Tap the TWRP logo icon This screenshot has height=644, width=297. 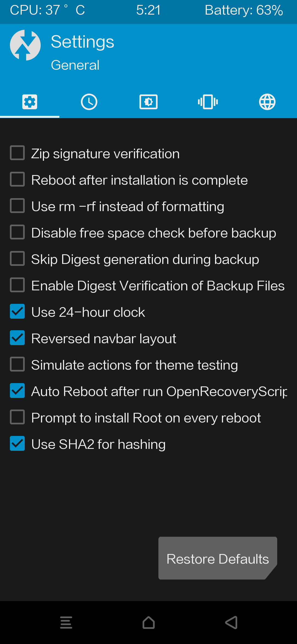click(25, 45)
